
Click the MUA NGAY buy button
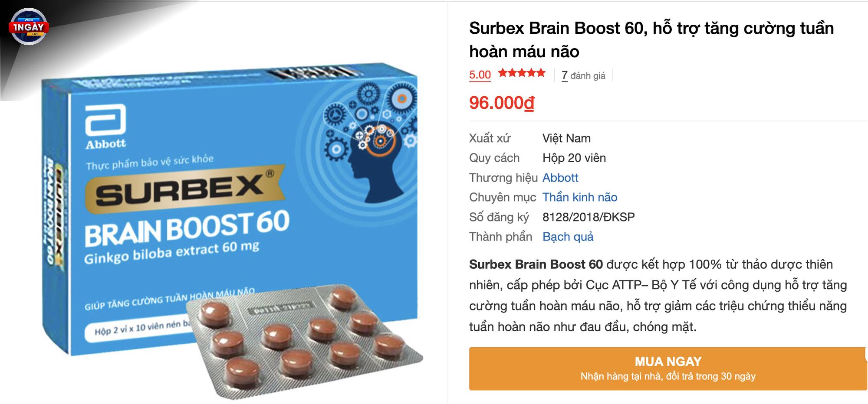pos(668,368)
